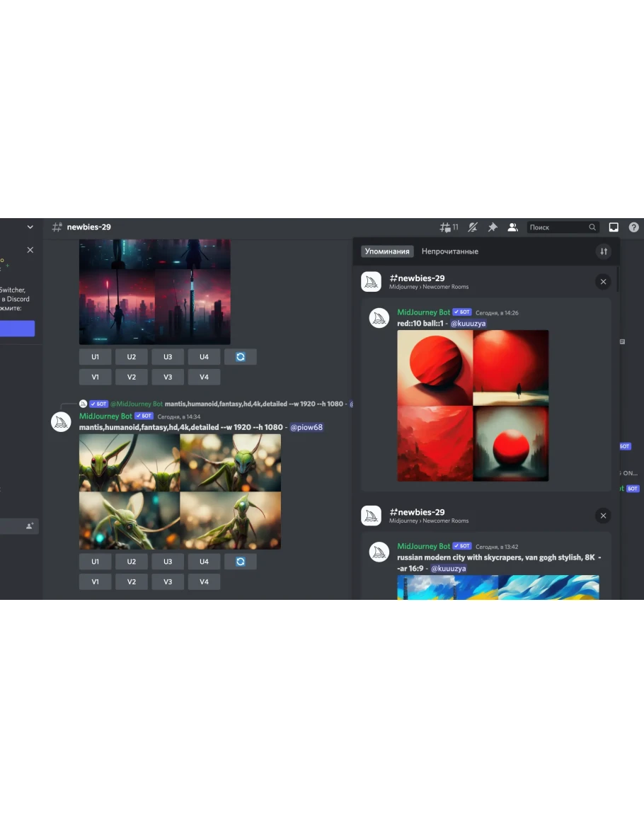Toggle channel notification mute bell
This screenshot has height=818, width=644.
pos(473,227)
